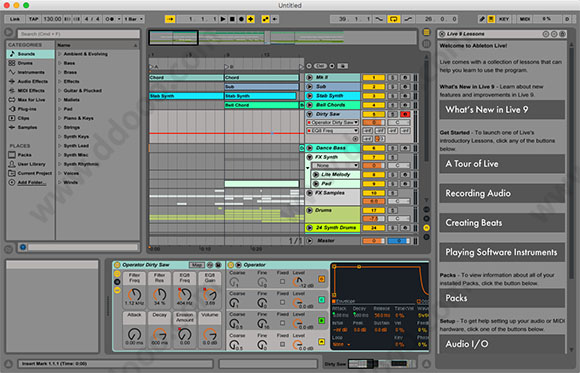Viewport: 580px width, 373px height.
Task: Open Operator Dirty Saw device chooser
Action: click(x=332, y=122)
